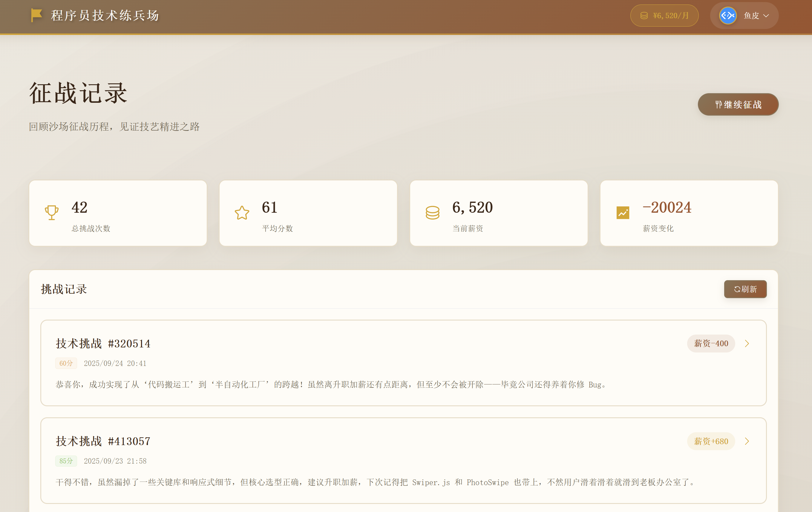The height and width of the screenshot is (512, 812).
Task: Click the coin icon in header salary badge
Action: tap(644, 16)
